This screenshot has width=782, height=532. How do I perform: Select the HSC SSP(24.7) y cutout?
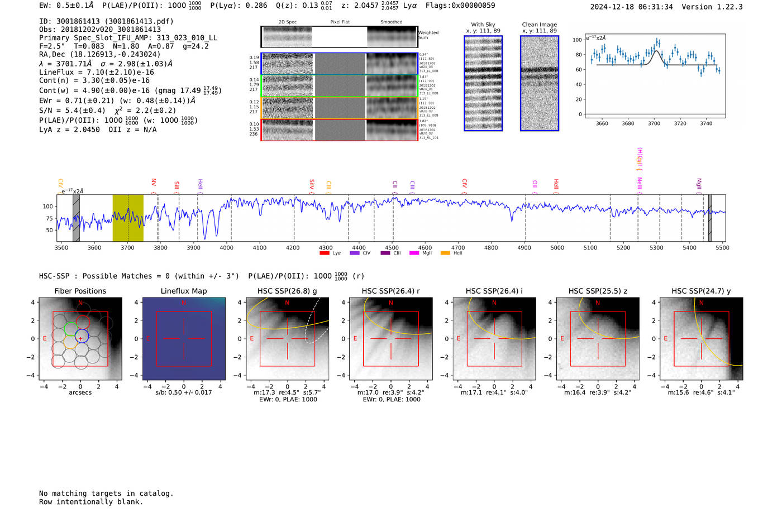[702, 338]
